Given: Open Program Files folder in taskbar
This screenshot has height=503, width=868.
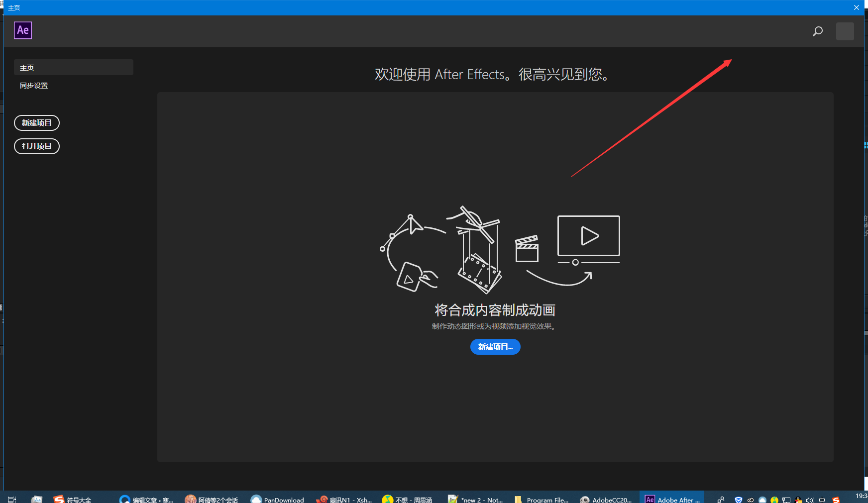Looking at the screenshot, I should tap(542, 500).
